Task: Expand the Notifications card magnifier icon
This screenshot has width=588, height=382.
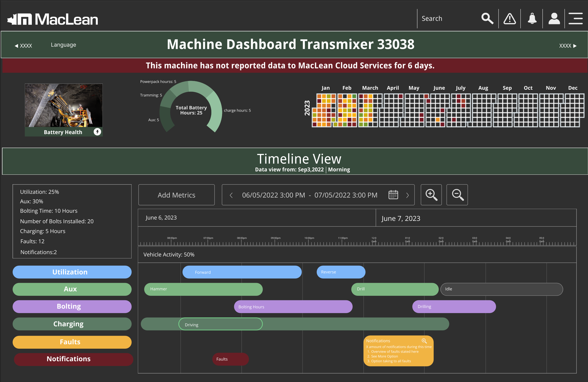Action: pyautogui.click(x=424, y=341)
